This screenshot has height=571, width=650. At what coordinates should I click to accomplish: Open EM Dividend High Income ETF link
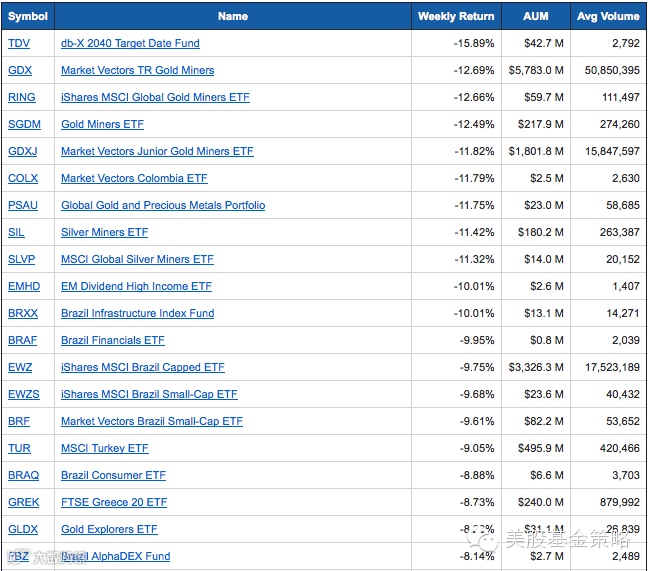pyautogui.click(x=136, y=286)
